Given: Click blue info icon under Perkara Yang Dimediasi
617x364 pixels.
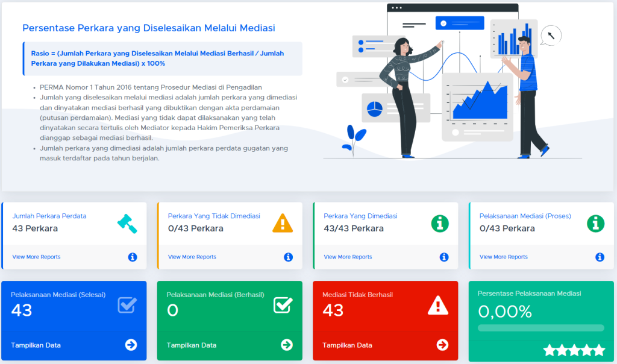Looking at the screenshot, I should [444, 257].
